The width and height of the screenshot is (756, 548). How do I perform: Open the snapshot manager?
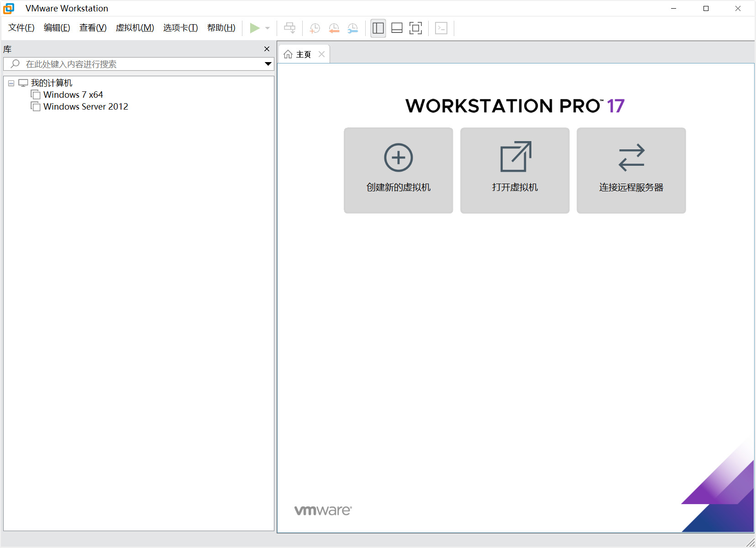tap(353, 28)
